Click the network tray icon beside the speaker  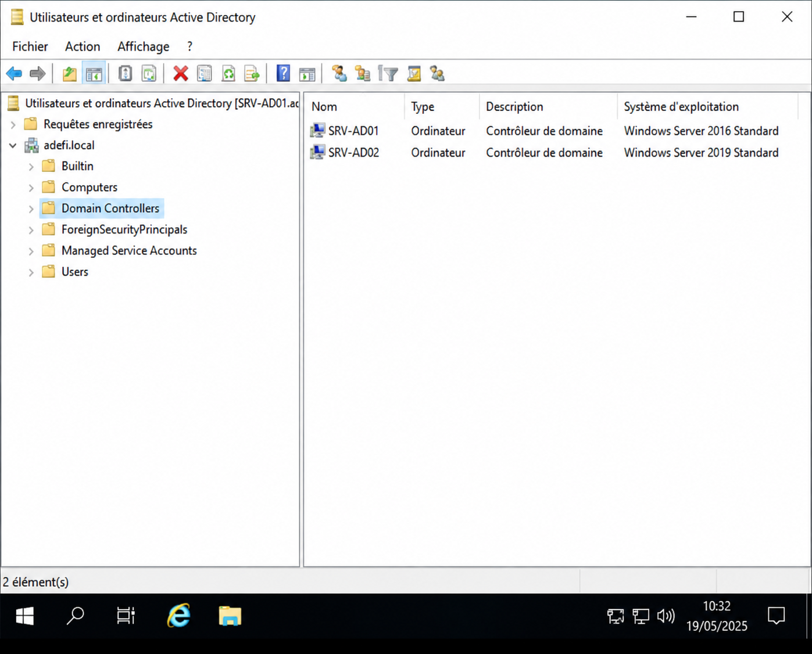pos(641,616)
